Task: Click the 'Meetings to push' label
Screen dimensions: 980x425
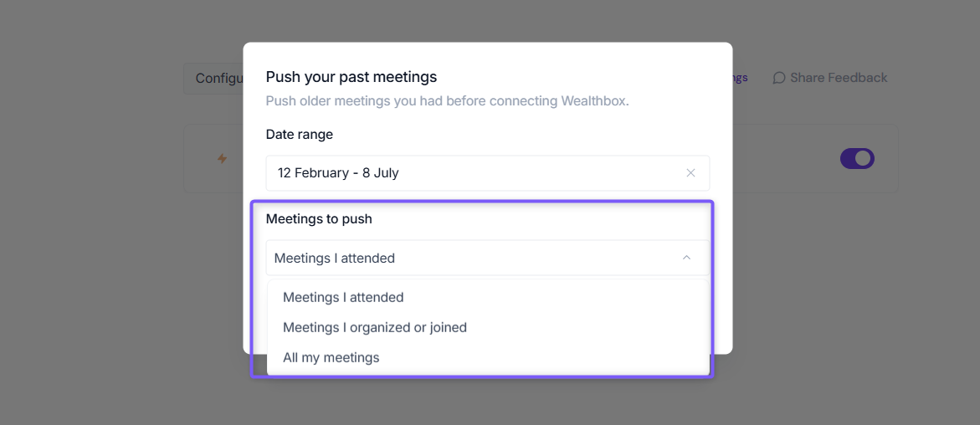Action: click(319, 218)
